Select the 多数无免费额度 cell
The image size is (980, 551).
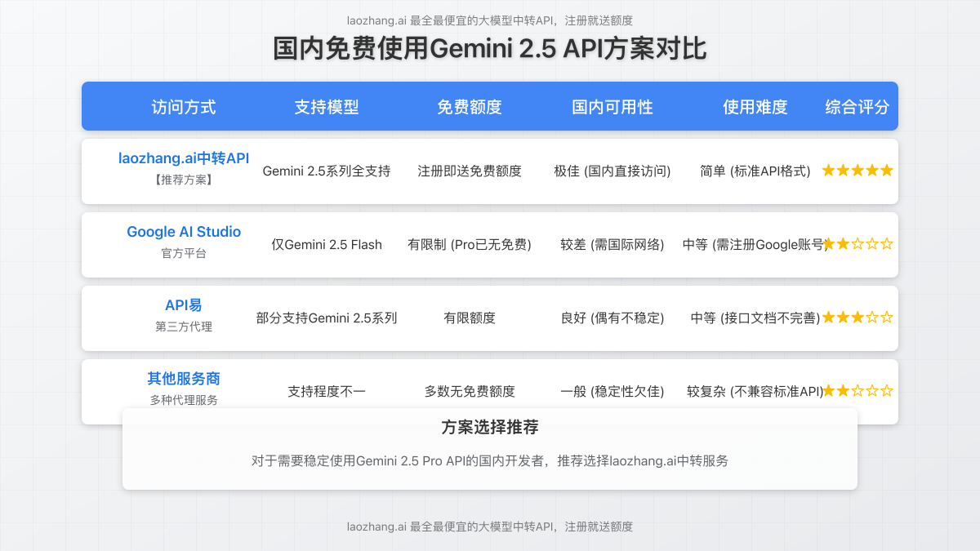(x=470, y=392)
